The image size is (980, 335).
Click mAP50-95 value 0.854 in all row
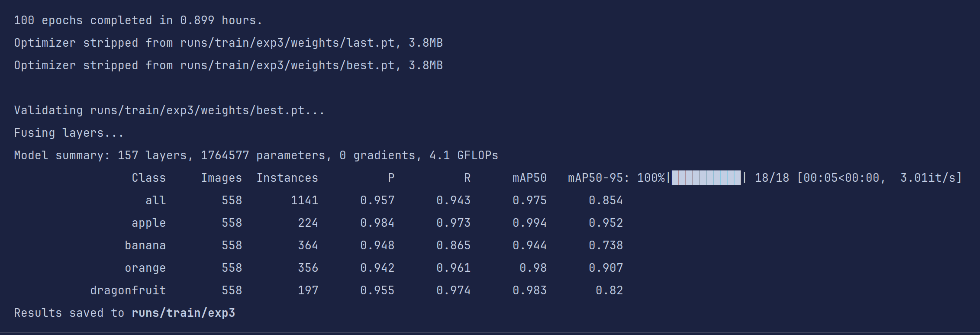[x=606, y=200]
